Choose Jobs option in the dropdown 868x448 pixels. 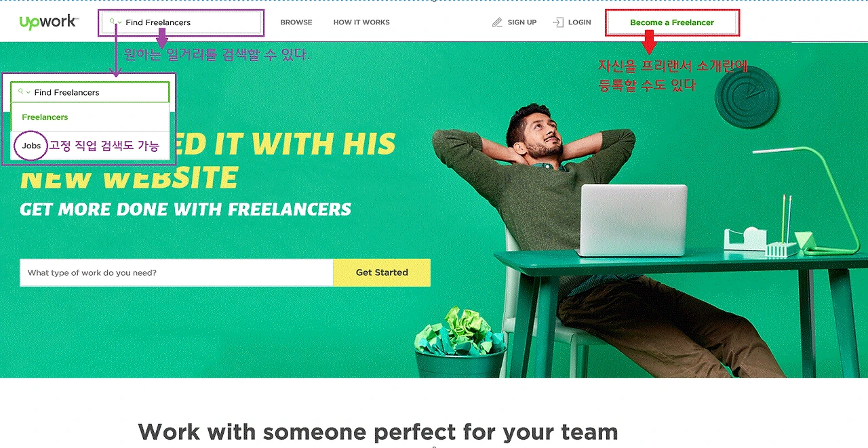(31, 146)
